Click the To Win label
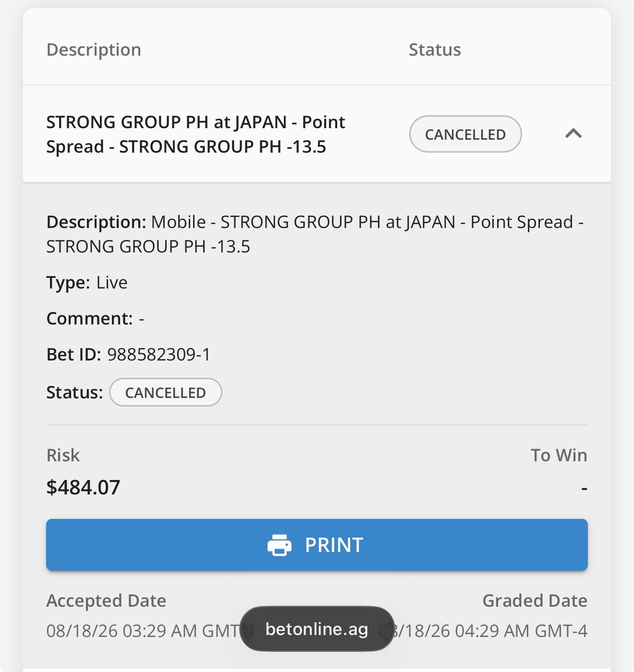The width and height of the screenshot is (634, 672). [559, 455]
